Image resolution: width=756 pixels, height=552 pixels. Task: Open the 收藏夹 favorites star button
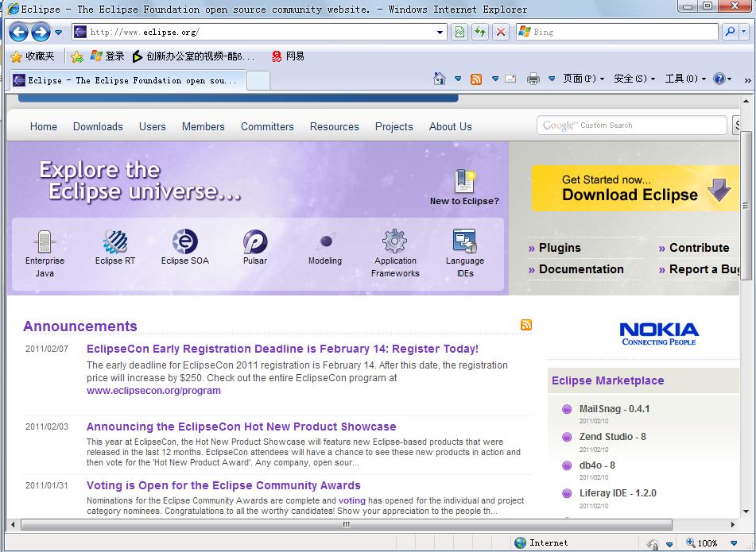point(33,57)
